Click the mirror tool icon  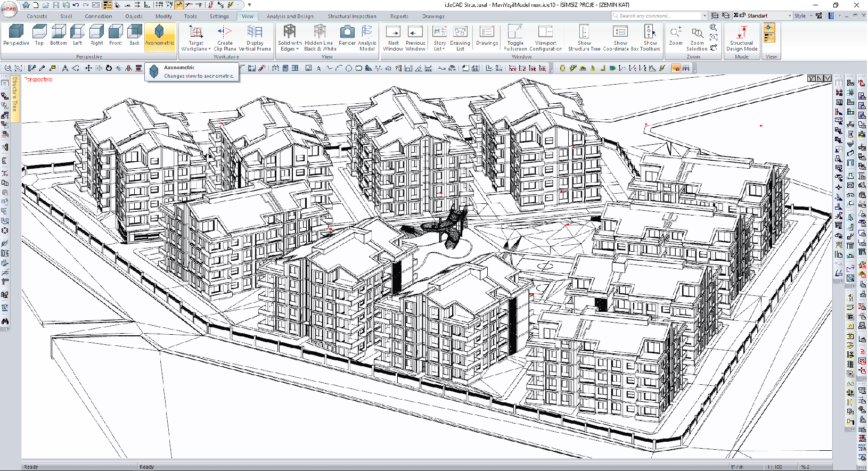(128, 68)
